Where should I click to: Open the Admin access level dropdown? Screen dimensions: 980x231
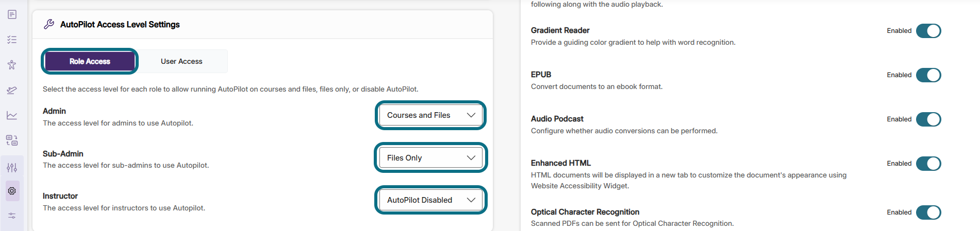point(431,115)
